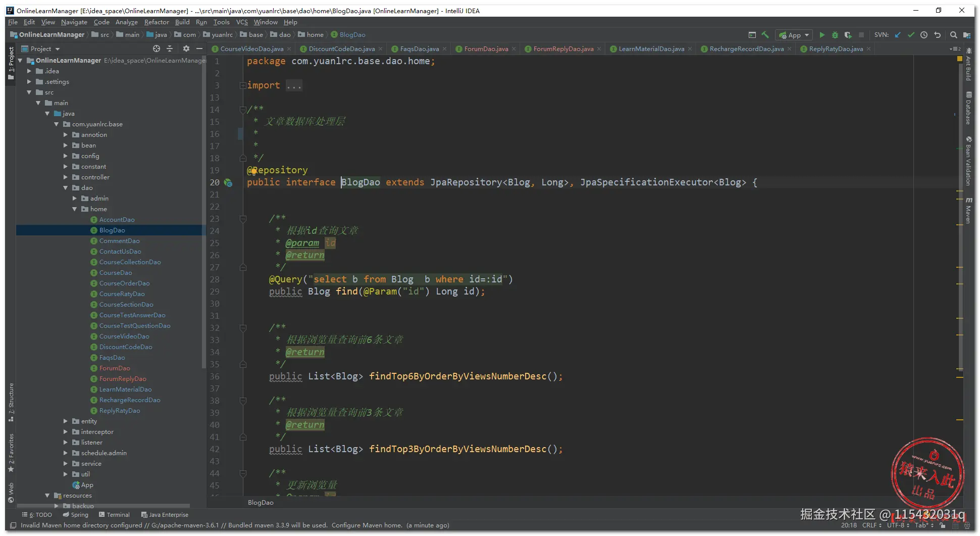Open the TODO tool window

point(37,515)
